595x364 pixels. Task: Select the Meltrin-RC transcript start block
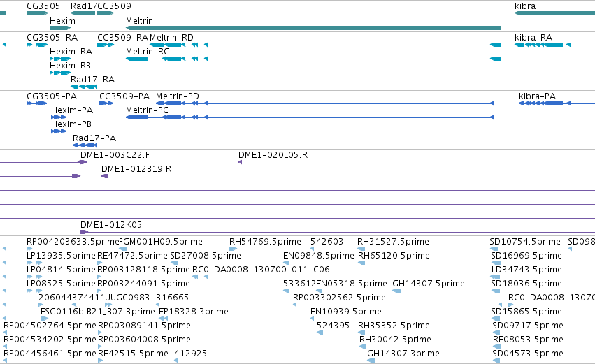tap(136, 59)
